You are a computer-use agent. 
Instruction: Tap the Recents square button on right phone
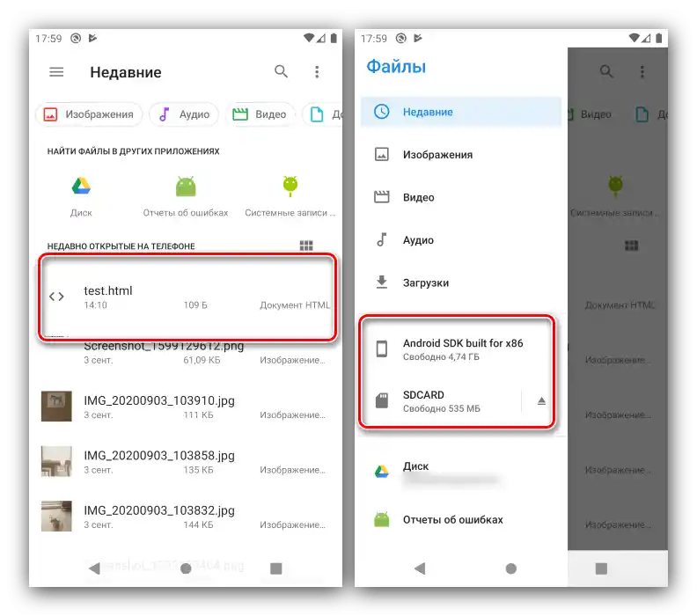tap(601, 568)
